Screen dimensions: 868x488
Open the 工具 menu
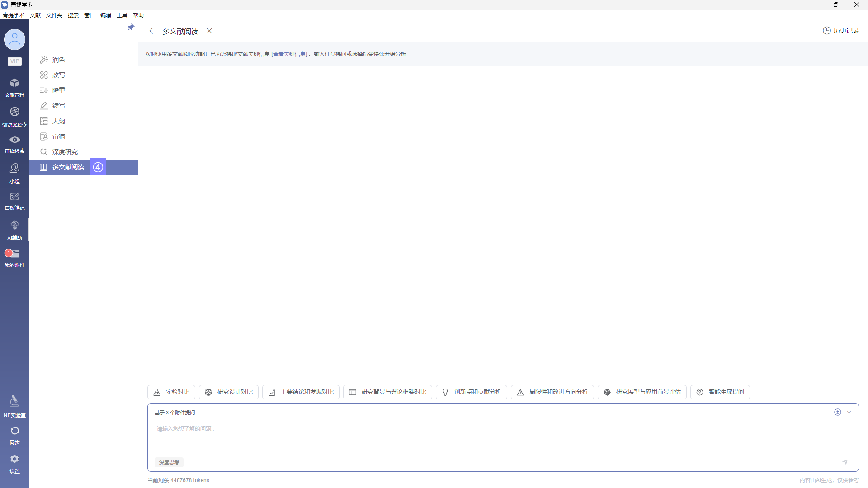tap(122, 15)
